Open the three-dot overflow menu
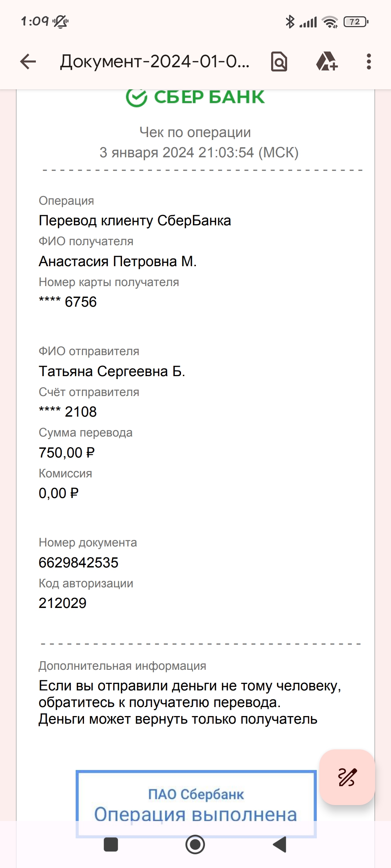This screenshot has height=868, width=391. click(369, 61)
